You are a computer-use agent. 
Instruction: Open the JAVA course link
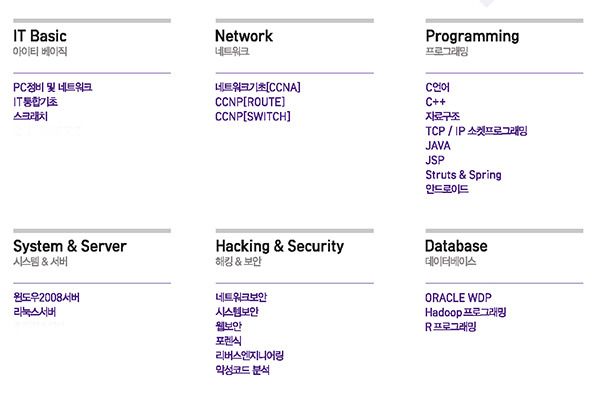tap(438, 145)
